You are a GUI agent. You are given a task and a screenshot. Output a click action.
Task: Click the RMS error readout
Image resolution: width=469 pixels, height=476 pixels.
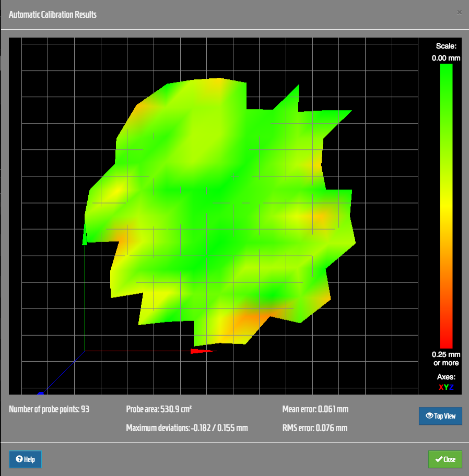[x=314, y=428]
